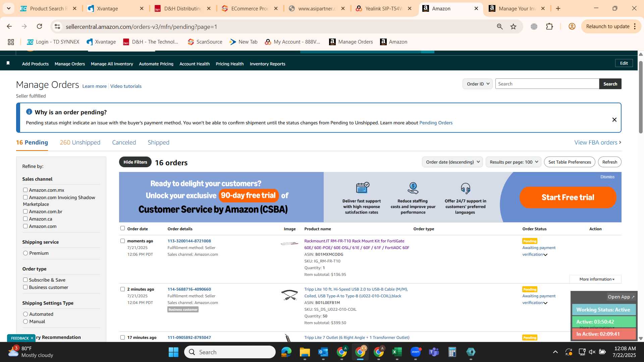
Task: Click the Refresh orders button
Action: coord(609,162)
